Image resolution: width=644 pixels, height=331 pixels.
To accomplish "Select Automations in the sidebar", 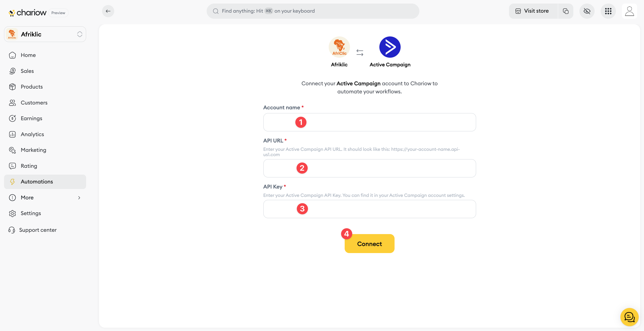I will 37,182.
